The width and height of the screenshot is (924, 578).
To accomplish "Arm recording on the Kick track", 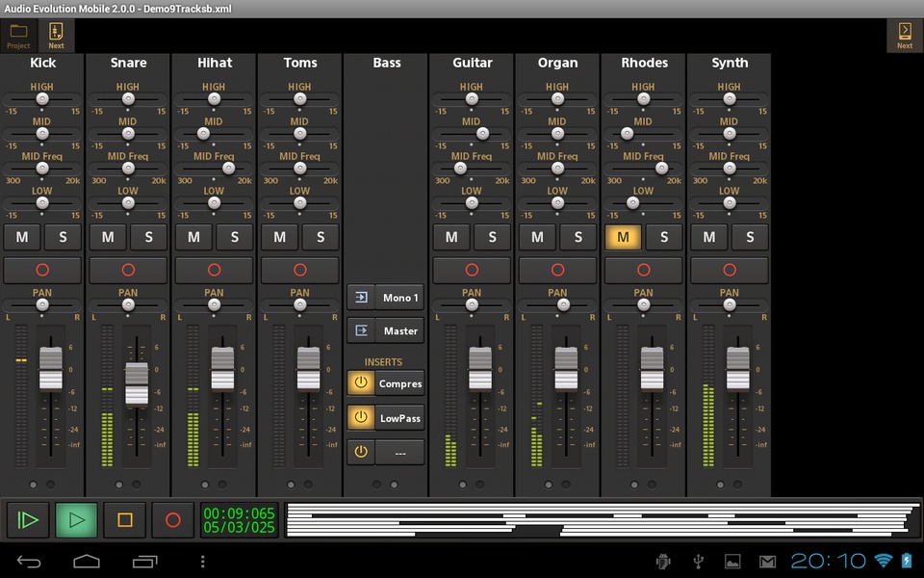I will [x=42, y=270].
